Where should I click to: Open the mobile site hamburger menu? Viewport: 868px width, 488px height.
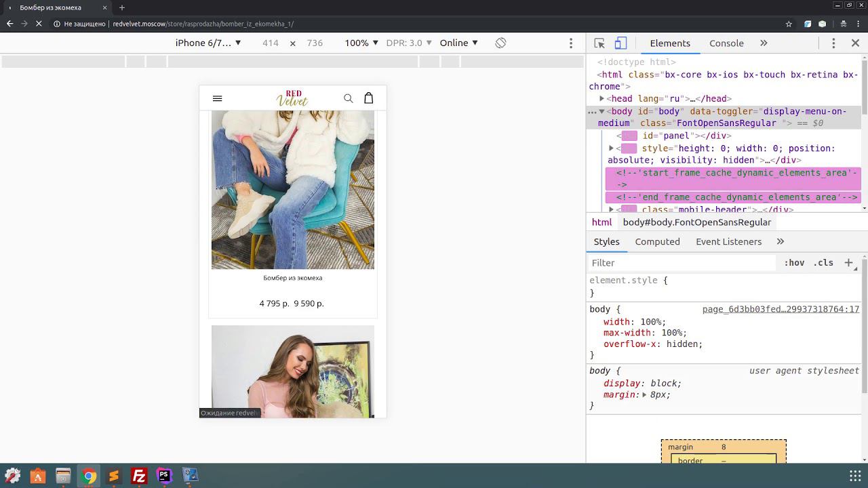[x=217, y=98]
